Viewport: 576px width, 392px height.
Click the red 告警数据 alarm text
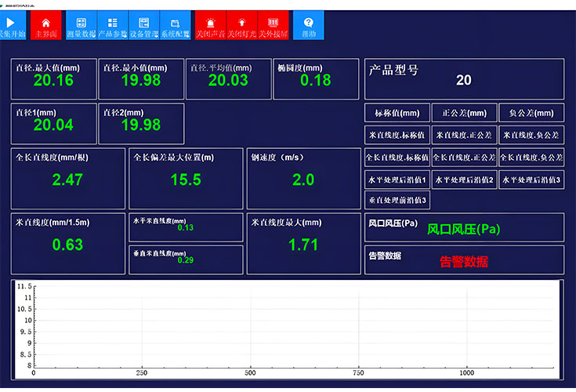coord(464,262)
